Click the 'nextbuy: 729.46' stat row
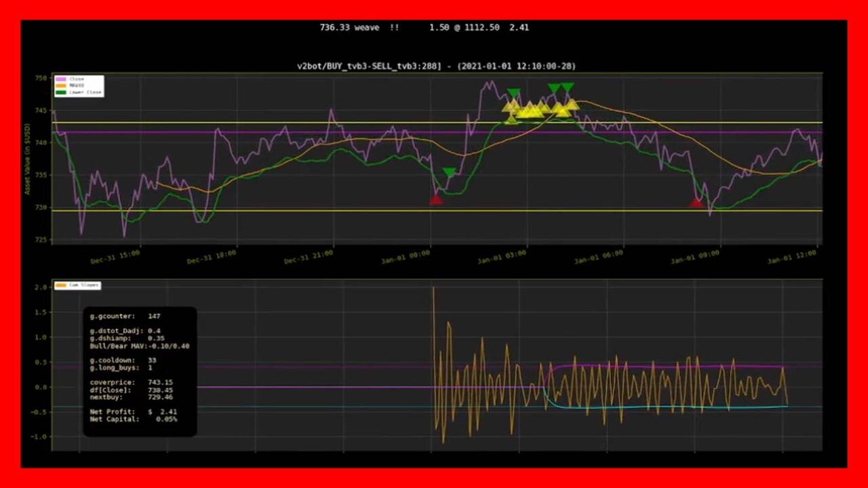Image resolution: width=868 pixels, height=488 pixels. coord(132,397)
